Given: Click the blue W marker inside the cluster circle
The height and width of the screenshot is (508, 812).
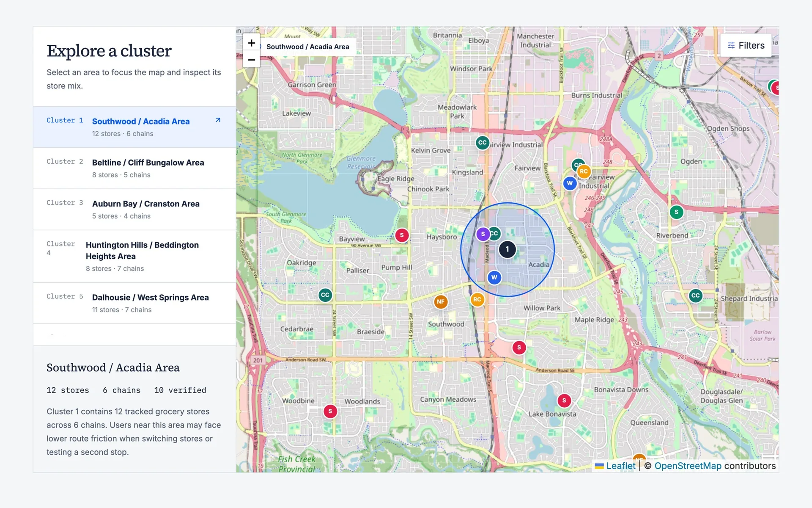Looking at the screenshot, I should [494, 278].
